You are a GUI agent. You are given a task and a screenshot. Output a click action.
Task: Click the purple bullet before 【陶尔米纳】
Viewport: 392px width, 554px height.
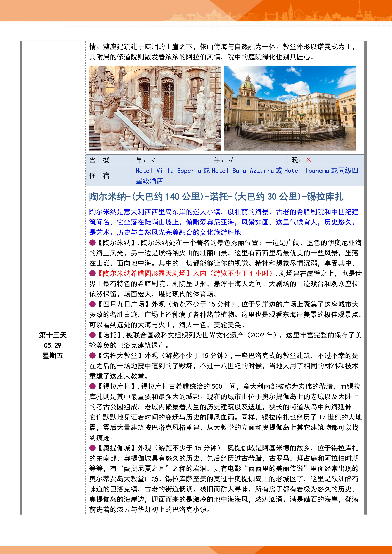click(92, 243)
